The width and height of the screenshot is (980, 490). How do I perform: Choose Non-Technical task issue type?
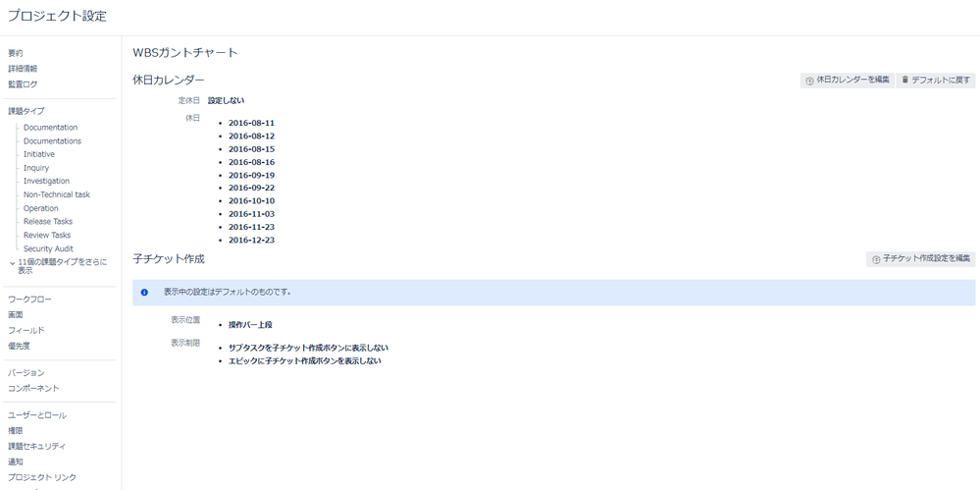tap(56, 194)
